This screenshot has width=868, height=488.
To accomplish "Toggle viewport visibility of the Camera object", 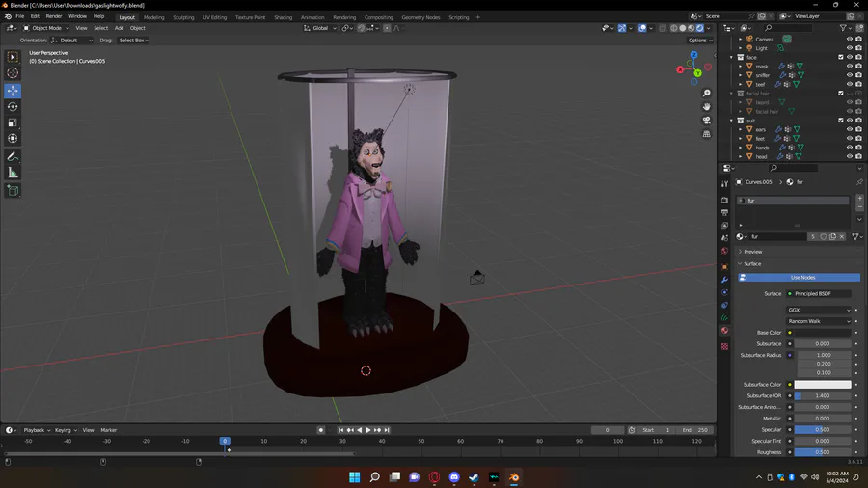I will coord(849,40).
